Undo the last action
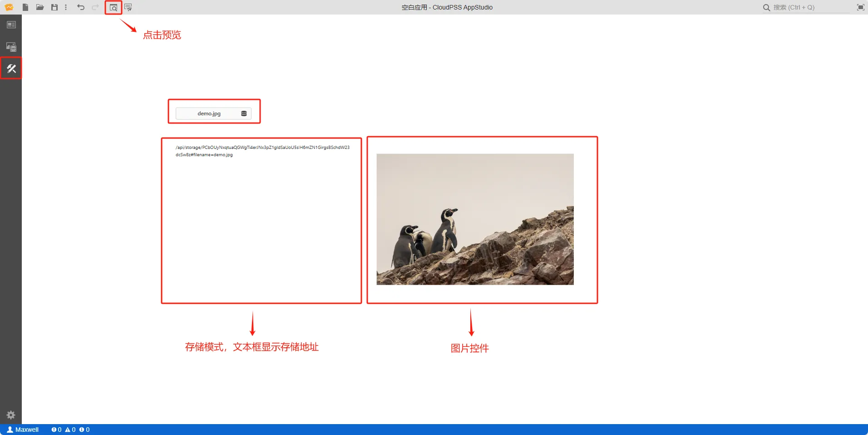Viewport: 868px width, 435px height. [x=81, y=7]
